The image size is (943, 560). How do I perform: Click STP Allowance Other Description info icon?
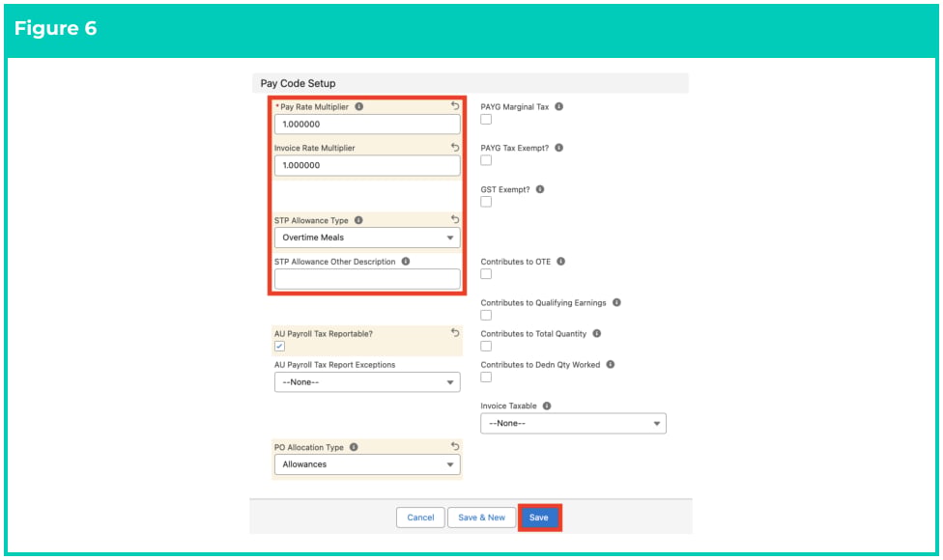point(406,262)
